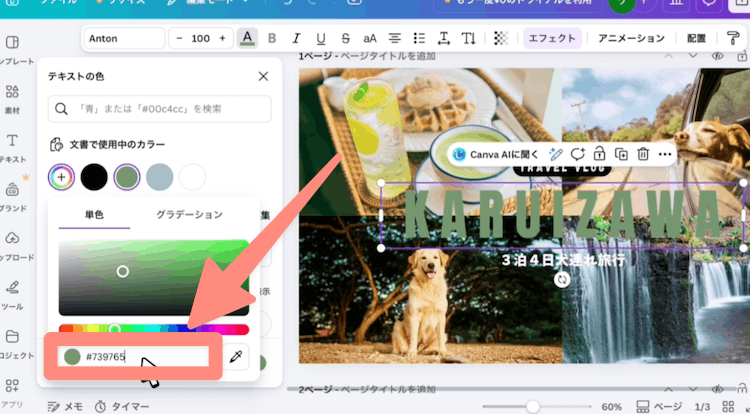This screenshot has width=750, height=414.
Task: Open the テキスト text sidebar tab
Action: 12,148
